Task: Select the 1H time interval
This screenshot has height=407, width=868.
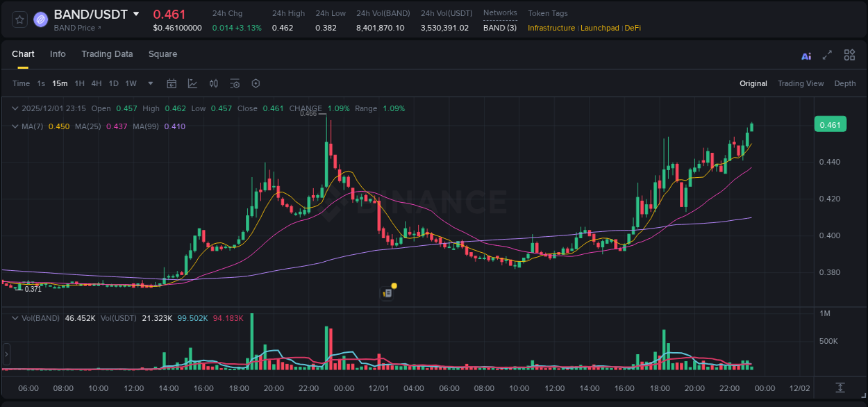Action: pos(79,83)
